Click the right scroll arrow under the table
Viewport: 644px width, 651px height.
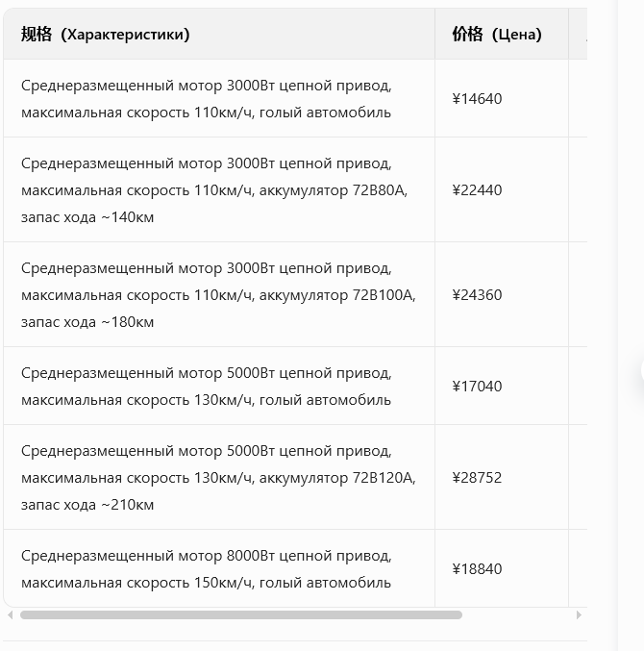tap(579, 614)
